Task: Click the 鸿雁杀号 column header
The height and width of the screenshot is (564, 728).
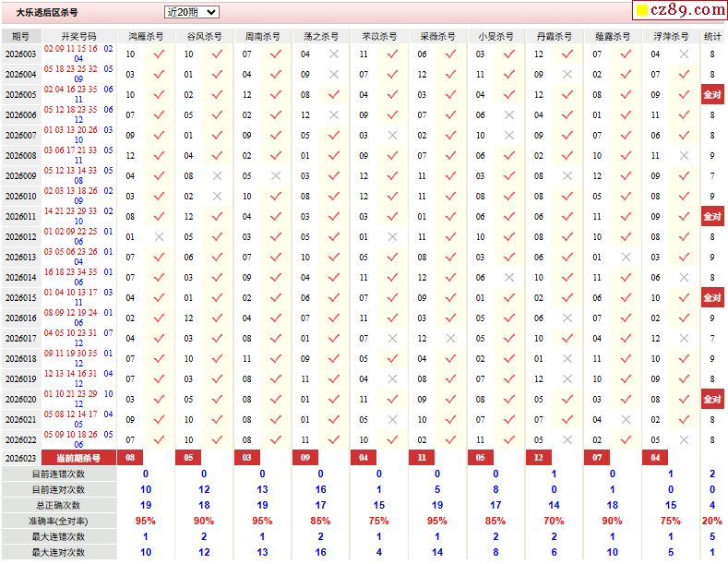Action: 146,36
